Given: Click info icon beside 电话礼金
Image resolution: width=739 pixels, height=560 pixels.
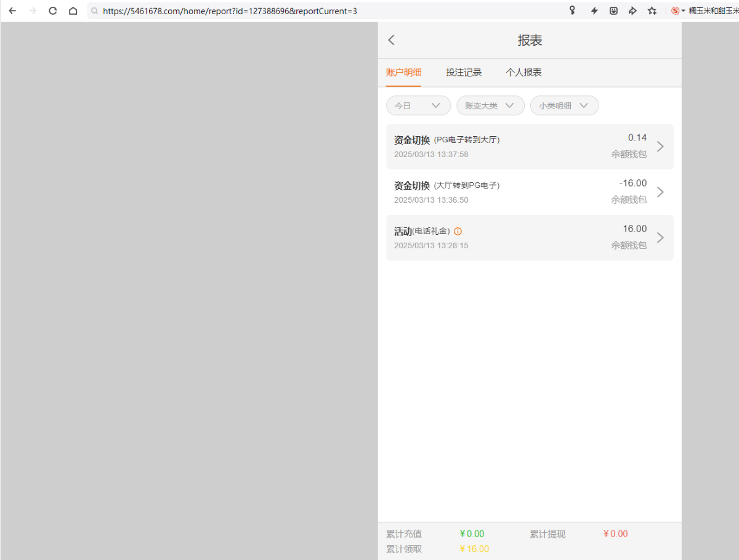Looking at the screenshot, I should (x=458, y=232).
